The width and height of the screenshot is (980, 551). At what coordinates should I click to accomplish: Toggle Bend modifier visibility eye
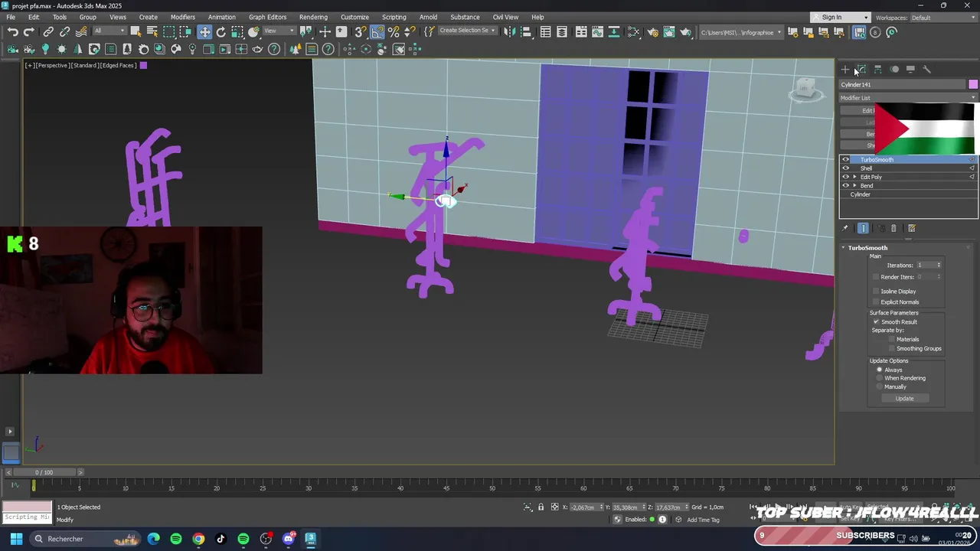pos(846,186)
